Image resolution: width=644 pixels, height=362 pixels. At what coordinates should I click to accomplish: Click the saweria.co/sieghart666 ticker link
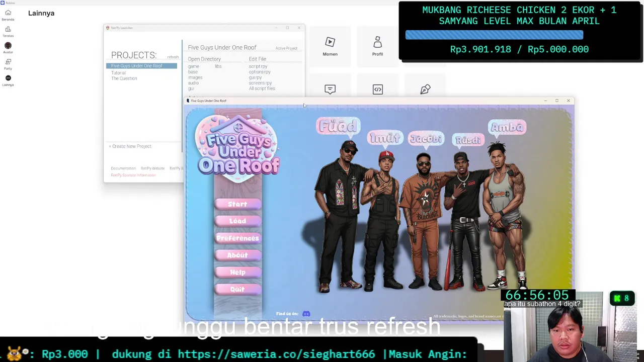pyautogui.click(x=276, y=354)
